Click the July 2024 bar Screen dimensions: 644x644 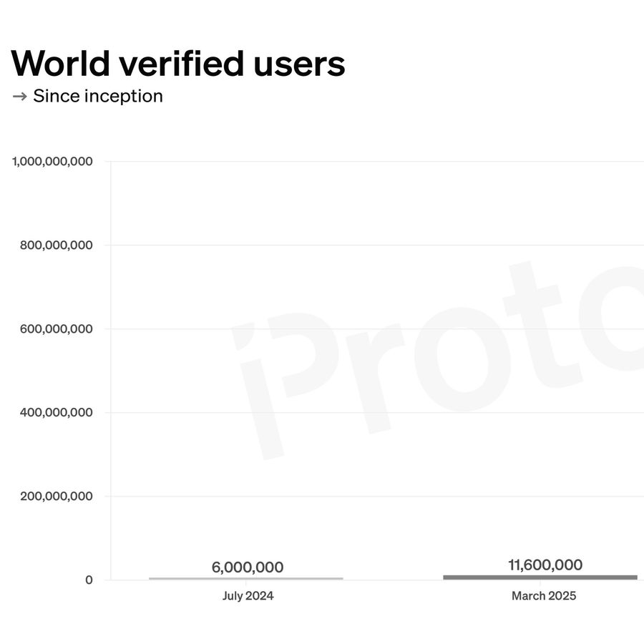pyautogui.click(x=246, y=578)
